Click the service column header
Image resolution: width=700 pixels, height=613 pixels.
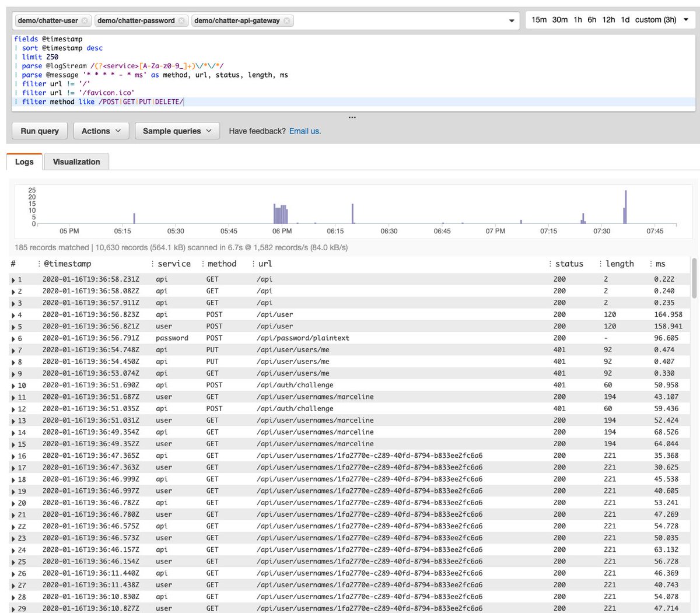pyautogui.click(x=174, y=264)
